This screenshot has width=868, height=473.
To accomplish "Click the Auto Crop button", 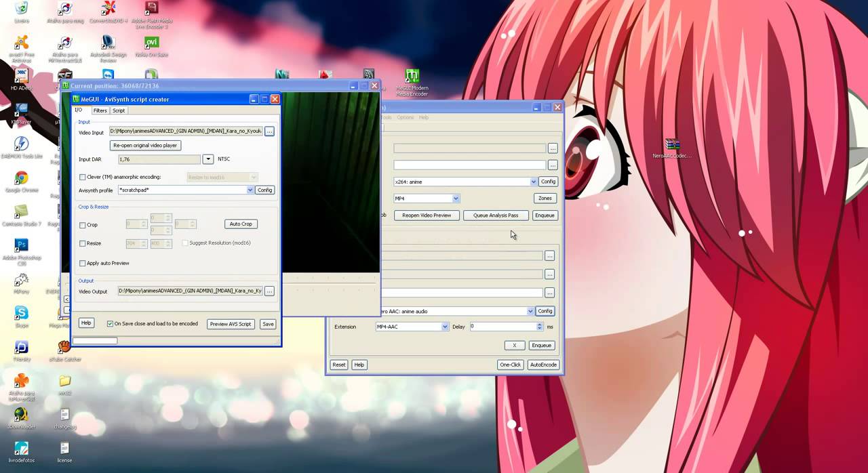I will coord(241,224).
